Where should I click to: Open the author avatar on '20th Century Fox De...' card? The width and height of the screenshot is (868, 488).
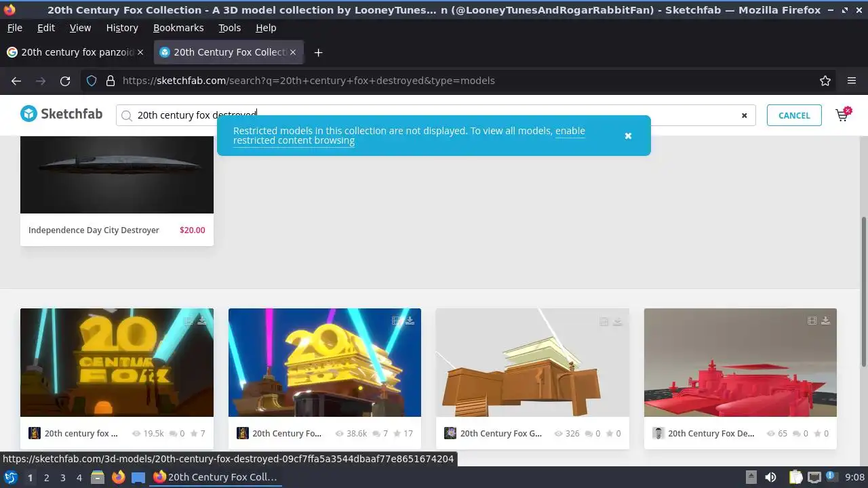tap(658, 433)
